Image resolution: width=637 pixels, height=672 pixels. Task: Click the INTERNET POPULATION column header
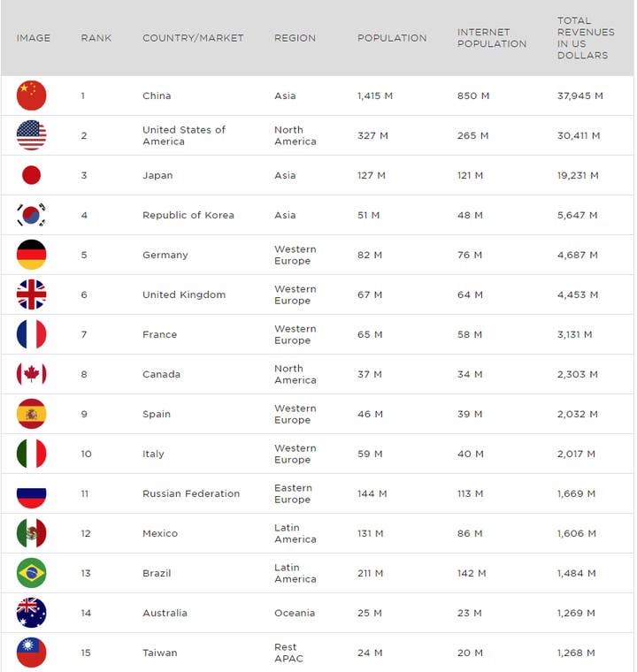492,38
